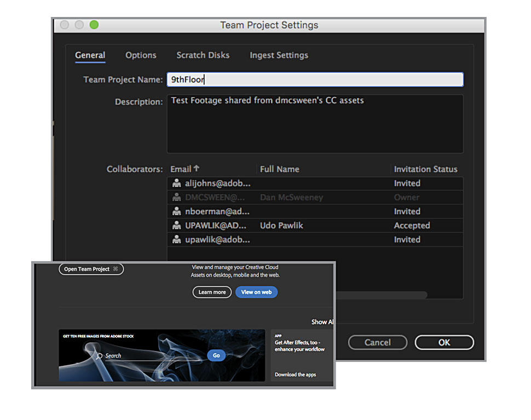Viewport: 531px width, 420px height.
Task: Click the sort arrow next to Email
Action: pos(197,168)
